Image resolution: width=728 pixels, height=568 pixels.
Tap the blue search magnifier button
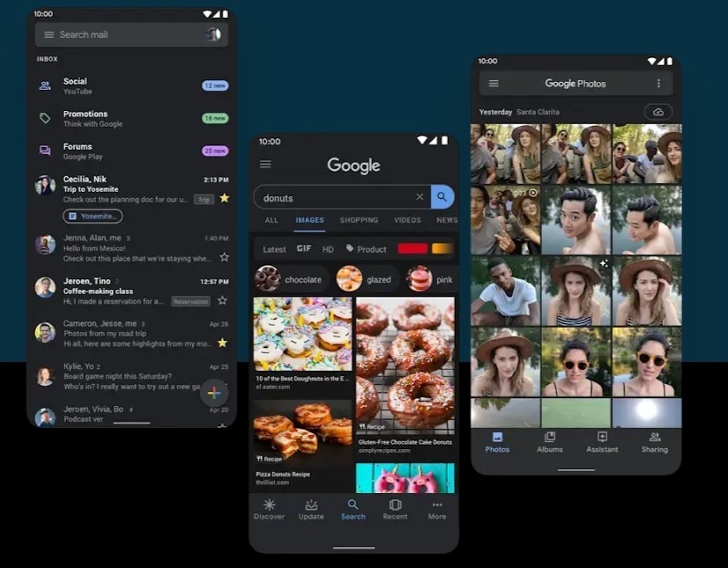coord(442,197)
